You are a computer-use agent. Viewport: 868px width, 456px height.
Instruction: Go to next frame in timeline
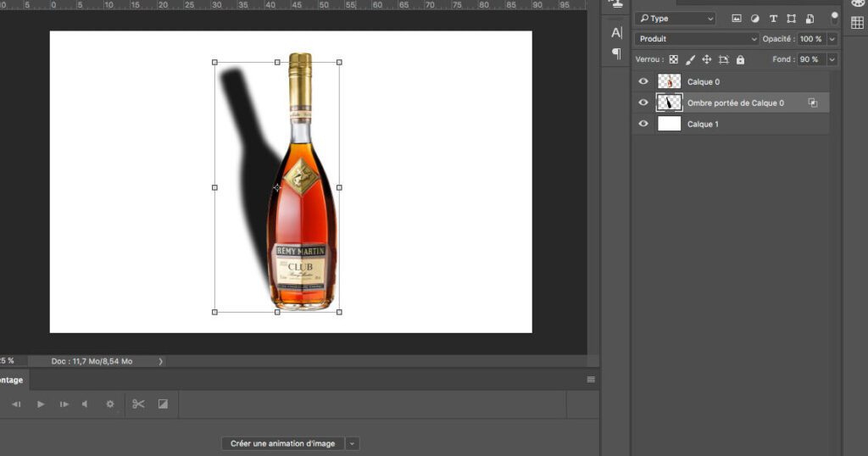click(64, 404)
